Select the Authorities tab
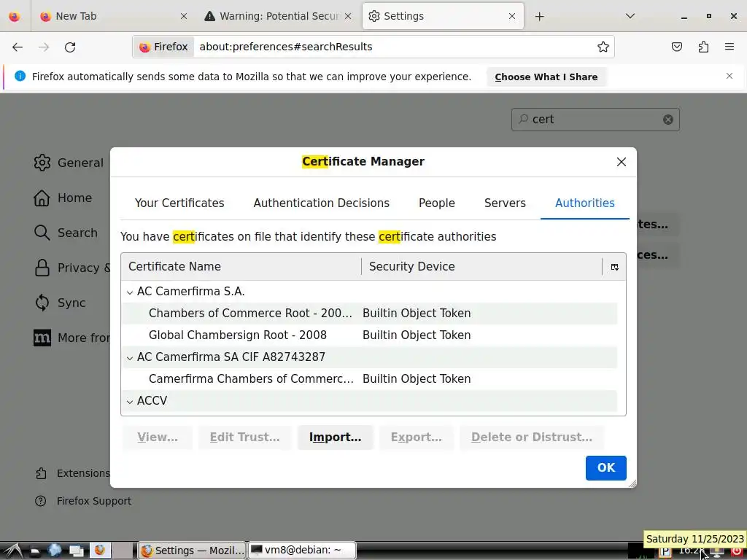This screenshot has height=560, width=747. [x=585, y=203]
